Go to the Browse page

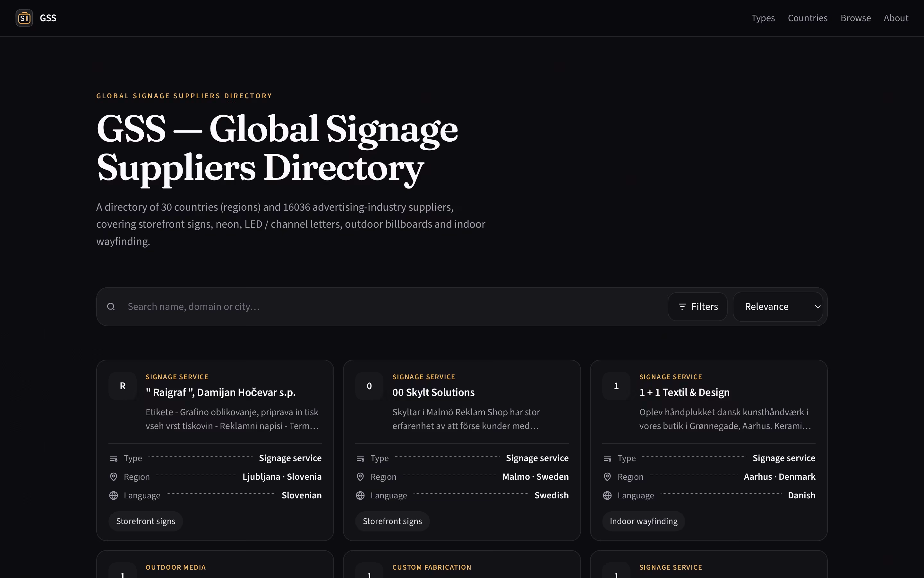(856, 18)
